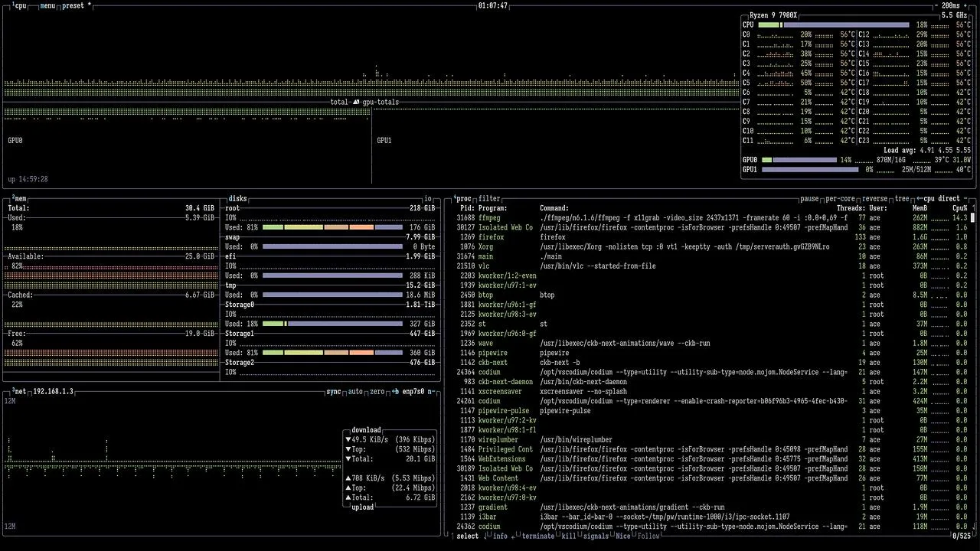Image resolution: width=980 pixels, height=551 pixels.
Task: Click terminate in the bottom process bar
Action: (537, 536)
